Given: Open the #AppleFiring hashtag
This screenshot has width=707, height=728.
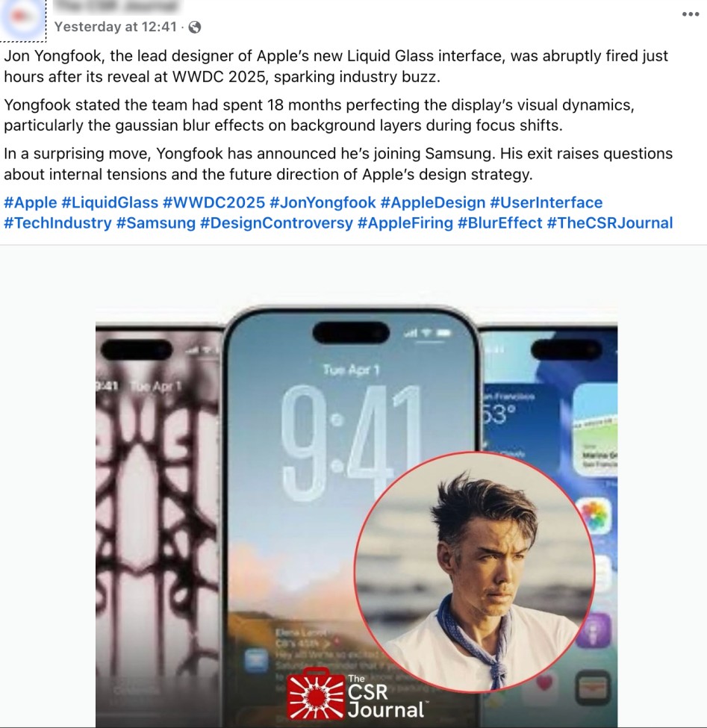Looking at the screenshot, I should [405, 223].
